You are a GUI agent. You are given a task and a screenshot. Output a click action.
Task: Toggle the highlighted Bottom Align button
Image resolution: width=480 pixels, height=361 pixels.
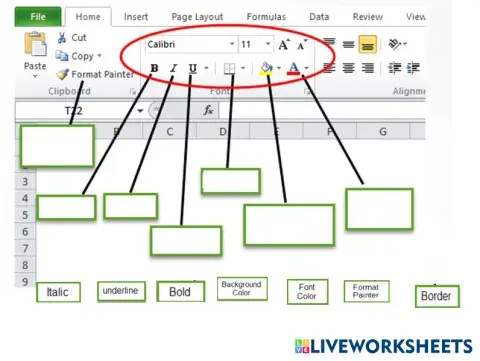pyautogui.click(x=367, y=44)
